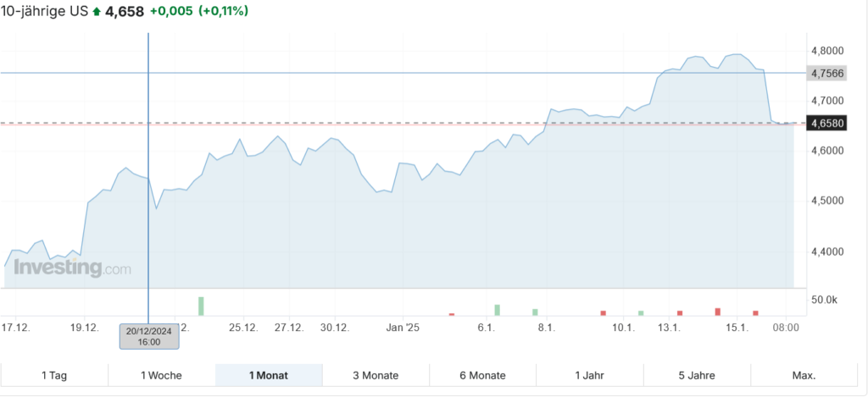The width and height of the screenshot is (868, 403).
Task: Click the 50.0k volume axis label
Action: pos(825,300)
